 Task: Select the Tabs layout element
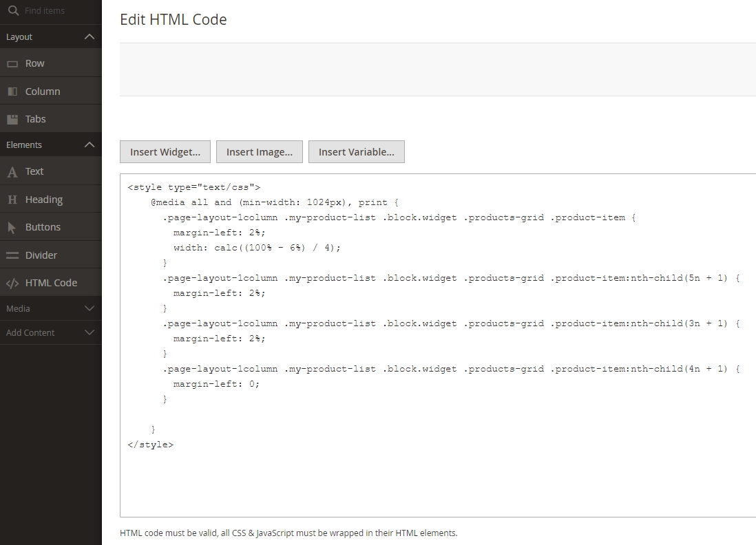pos(34,118)
